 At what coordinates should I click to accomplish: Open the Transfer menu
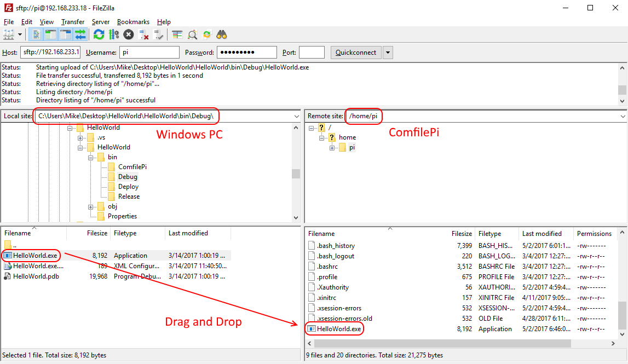tap(73, 22)
